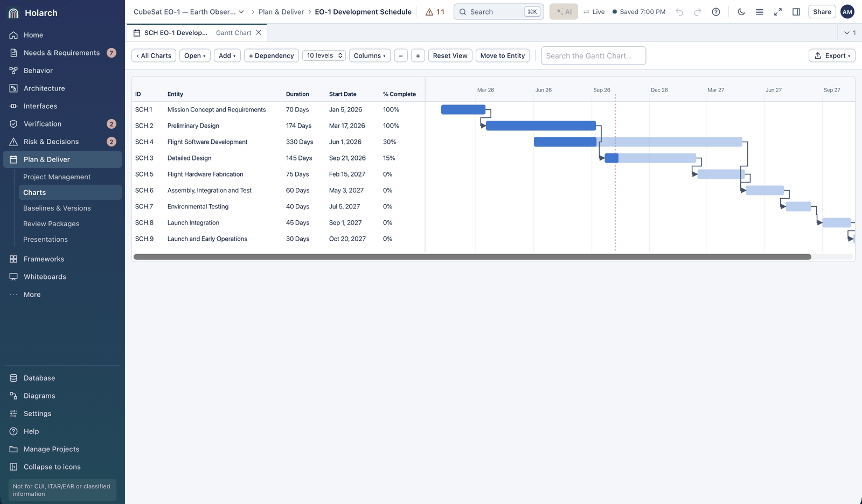The image size is (862, 504).
Task: Click the horizontal Gantt scrollbar
Action: [x=472, y=257]
